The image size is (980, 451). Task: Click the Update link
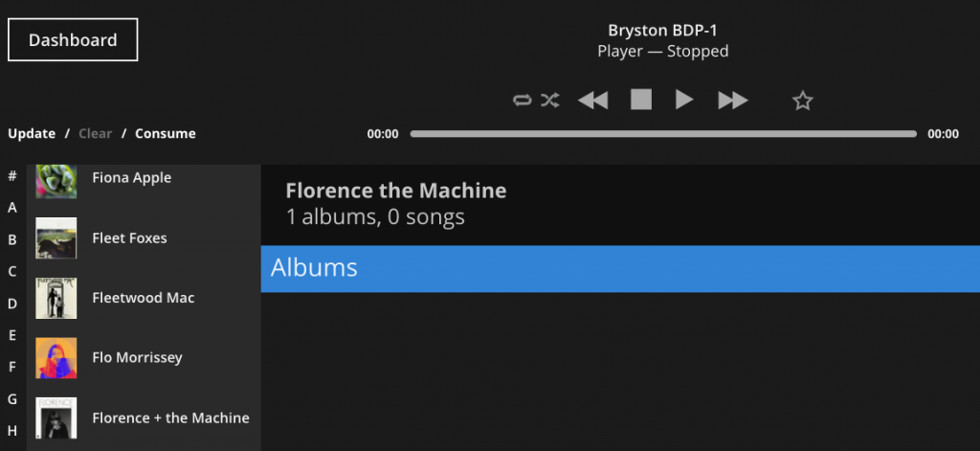[x=32, y=133]
